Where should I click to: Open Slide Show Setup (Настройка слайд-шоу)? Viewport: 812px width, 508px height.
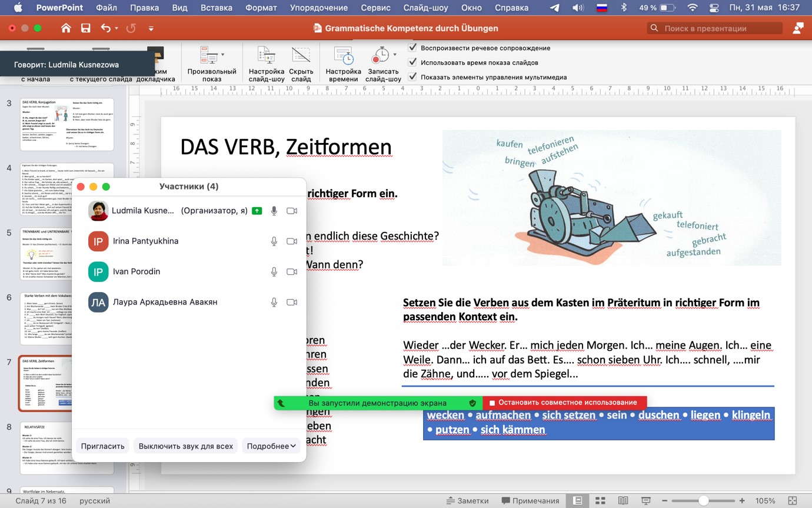(x=266, y=55)
